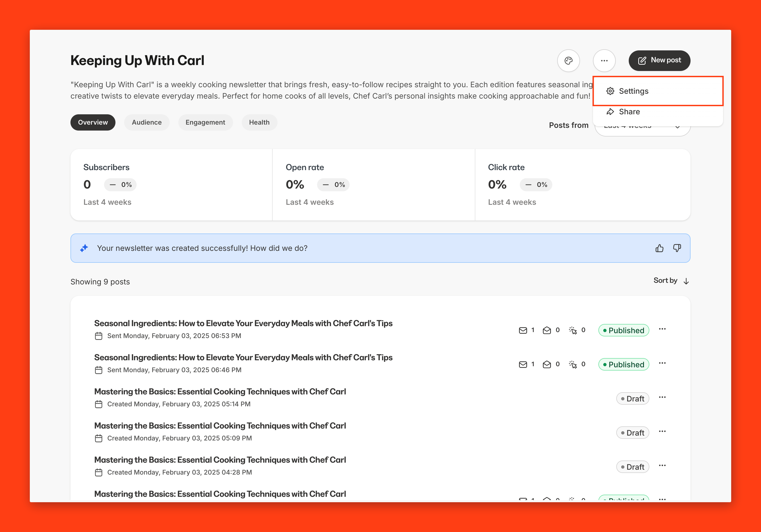Viewport: 761px width, 532px height.
Task: Click thumbs down feedback icon
Action: pyautogui.click(x=677, y=248)
